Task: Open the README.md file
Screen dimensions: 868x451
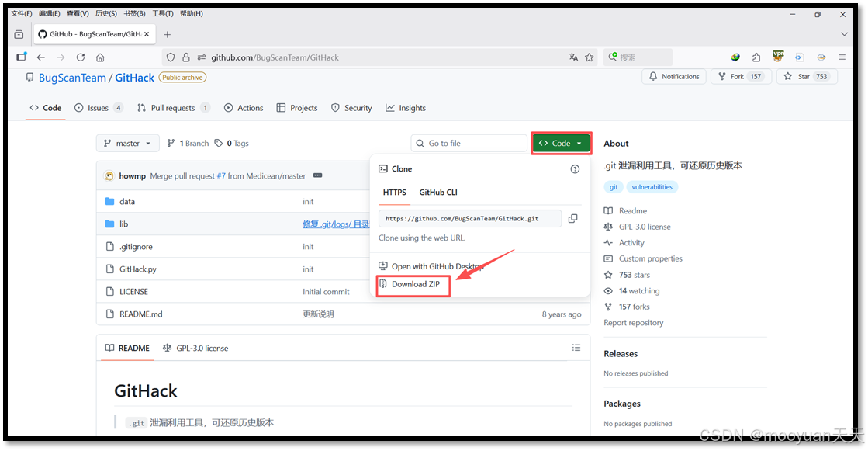Action: point(141,314)
